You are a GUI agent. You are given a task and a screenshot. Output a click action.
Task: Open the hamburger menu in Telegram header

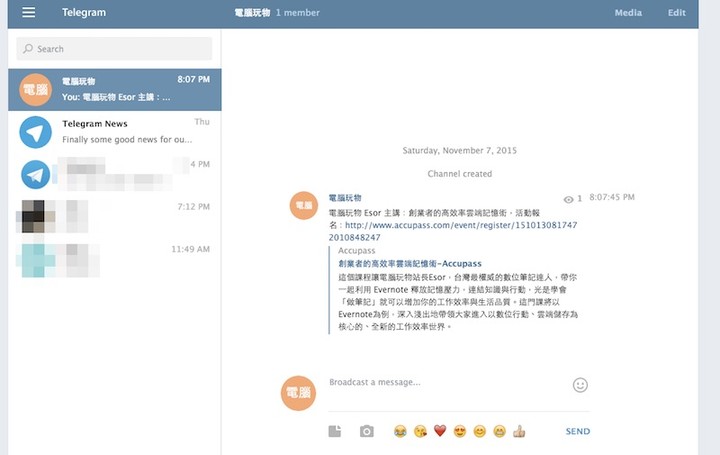[x=28, y=13]
